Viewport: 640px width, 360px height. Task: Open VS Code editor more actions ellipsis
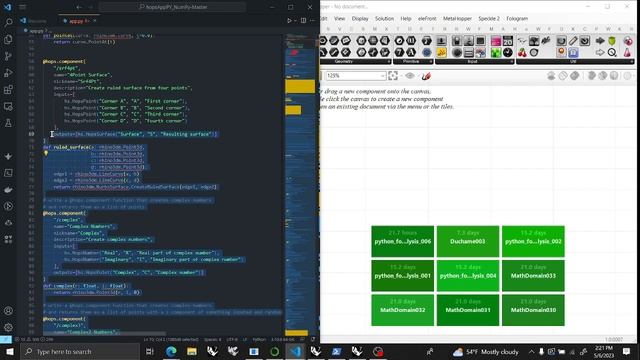pos(313,20)
